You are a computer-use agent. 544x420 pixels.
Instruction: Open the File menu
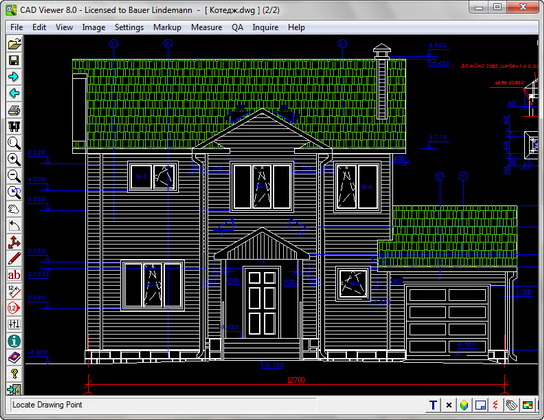tap(17, 27)
